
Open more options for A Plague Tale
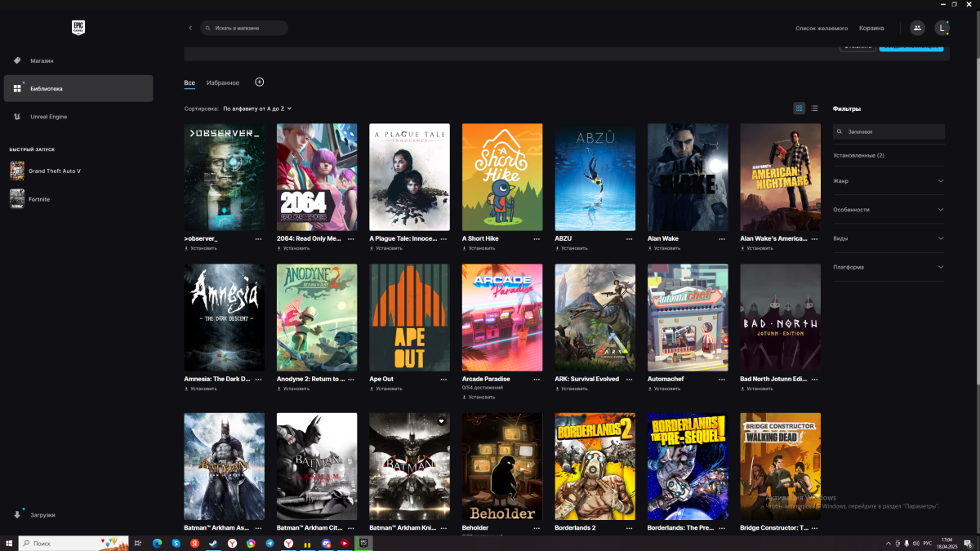coord(444,239)
